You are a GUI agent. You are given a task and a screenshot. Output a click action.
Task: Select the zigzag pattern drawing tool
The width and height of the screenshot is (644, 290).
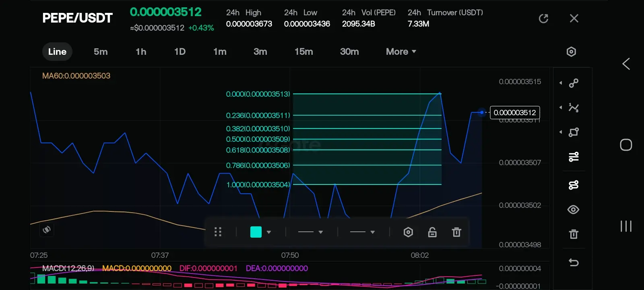pyautogui.click(x=574, y=108)
